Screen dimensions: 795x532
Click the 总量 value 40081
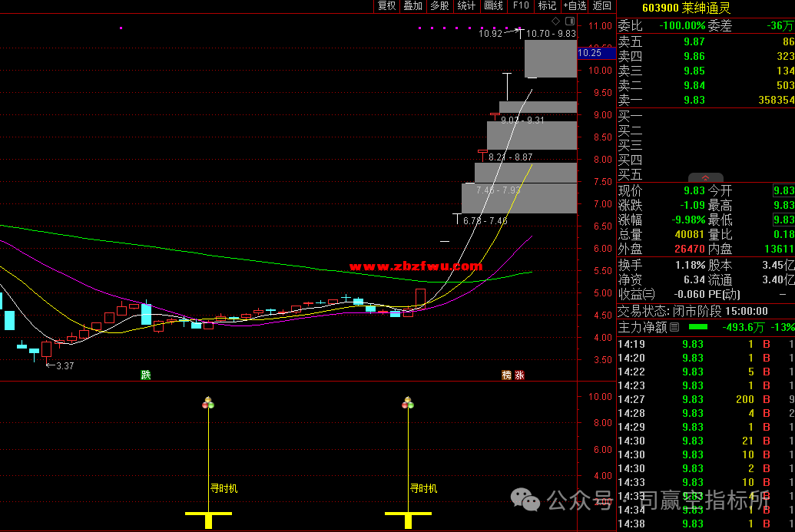[690, 235]
